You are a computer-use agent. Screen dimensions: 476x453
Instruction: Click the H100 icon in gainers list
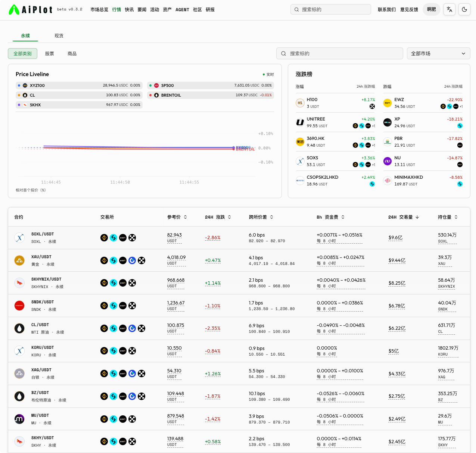[x=300, y=103]
